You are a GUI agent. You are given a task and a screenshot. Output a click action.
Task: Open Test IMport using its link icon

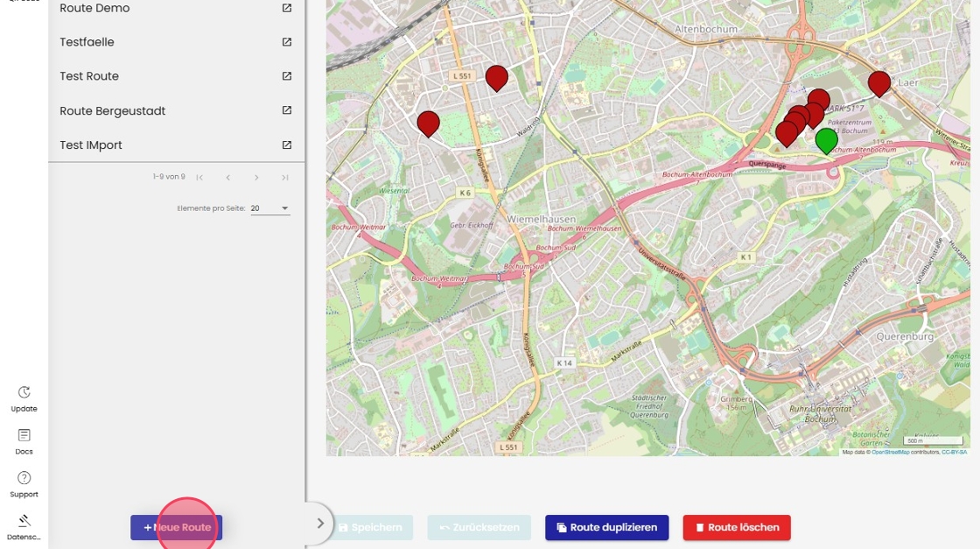click(287, 145)
